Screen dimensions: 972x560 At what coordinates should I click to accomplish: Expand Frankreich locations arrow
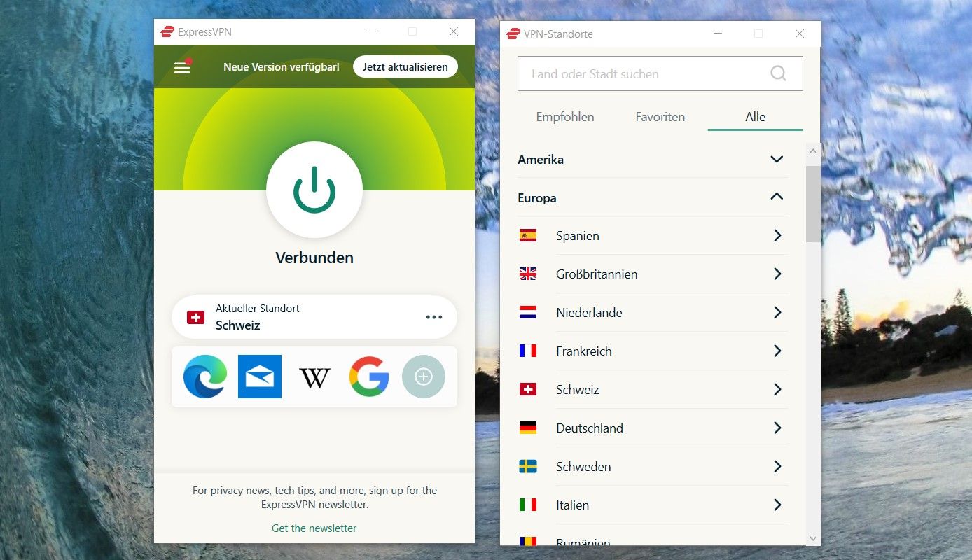pos(777,351)
